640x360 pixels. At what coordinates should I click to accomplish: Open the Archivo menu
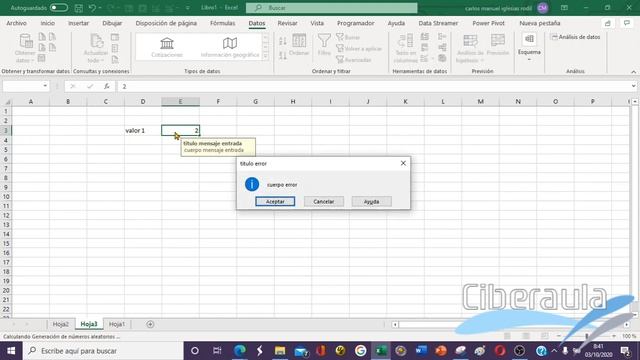point(16,23)
